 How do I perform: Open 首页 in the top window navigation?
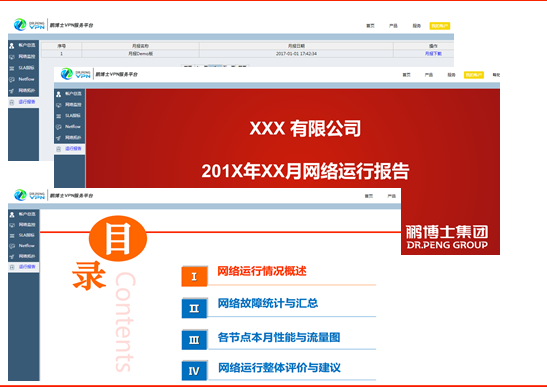click(x=370, y=26)
